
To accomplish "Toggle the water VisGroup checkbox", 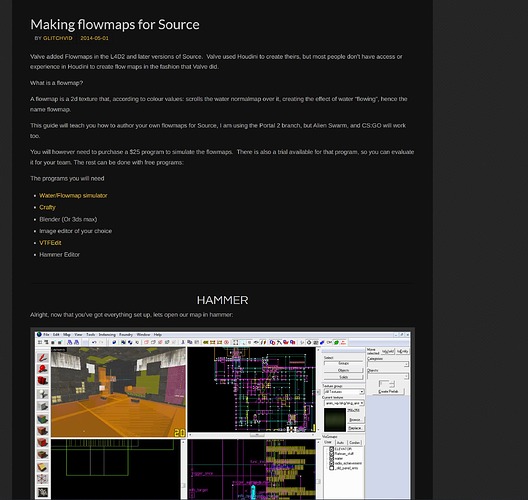I will 331,458.
